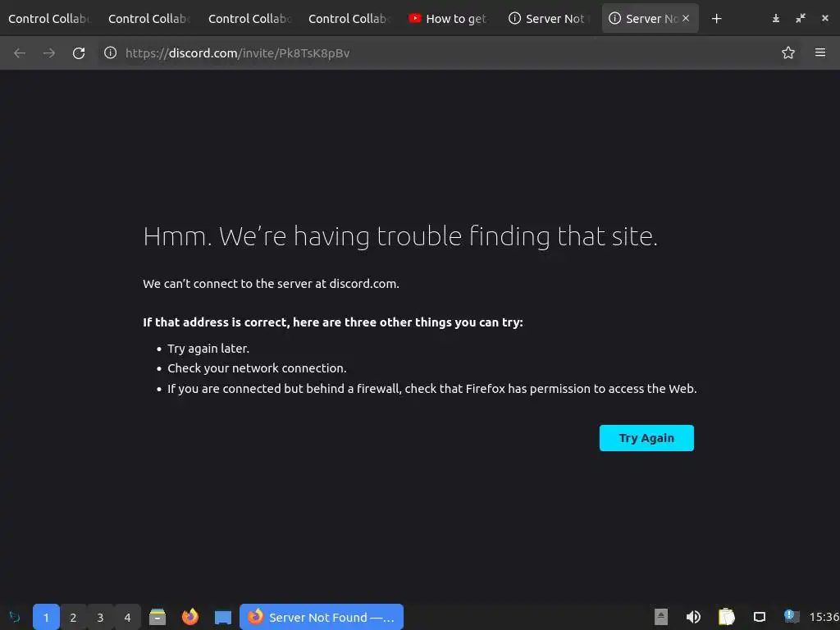The height and width of the screenshot is (630, 840).
Task: Switch to the fourth Control Collab tab
Action: coord(349,19)
